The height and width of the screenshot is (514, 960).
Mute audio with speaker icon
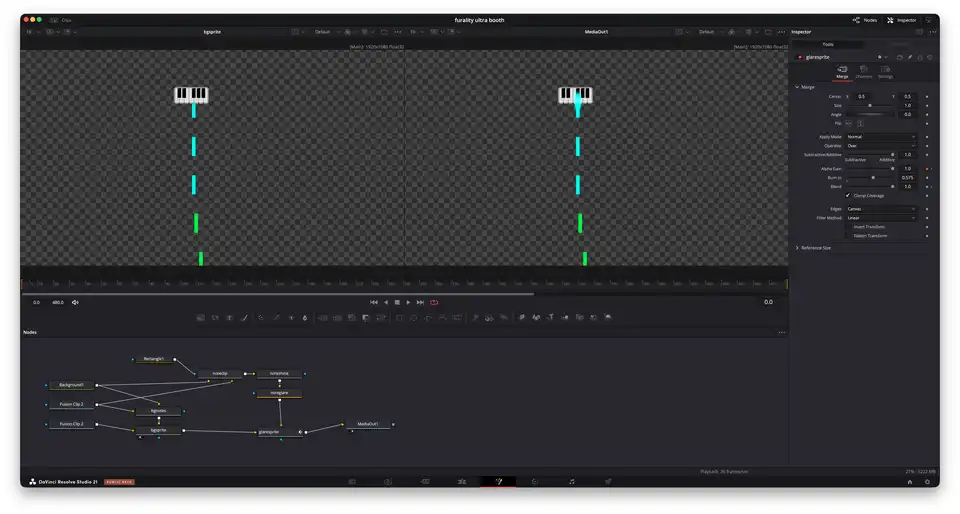point(75,302)
